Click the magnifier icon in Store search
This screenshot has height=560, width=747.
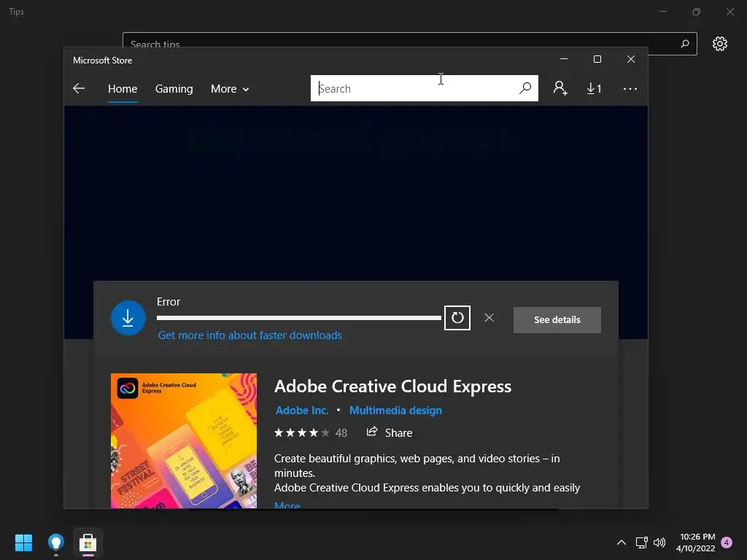pos(525,88)
